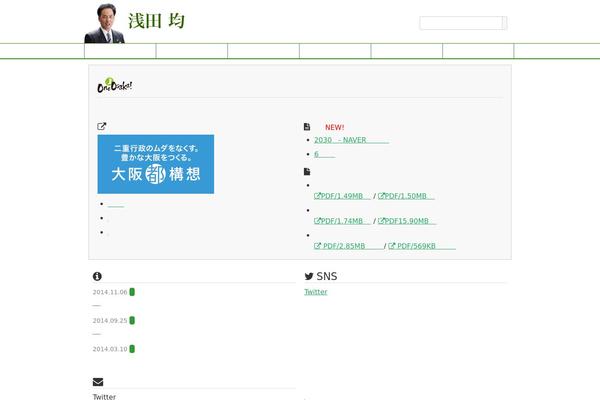Focus the search input field in the header
The height and width of the screenshot is (400, 600).
(461, 23)
